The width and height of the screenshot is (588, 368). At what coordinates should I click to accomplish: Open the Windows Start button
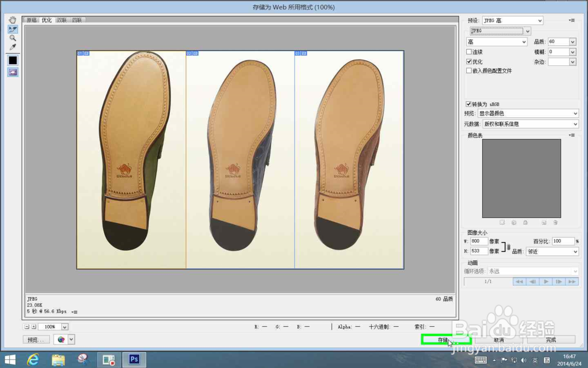click(x=10, y=360)
